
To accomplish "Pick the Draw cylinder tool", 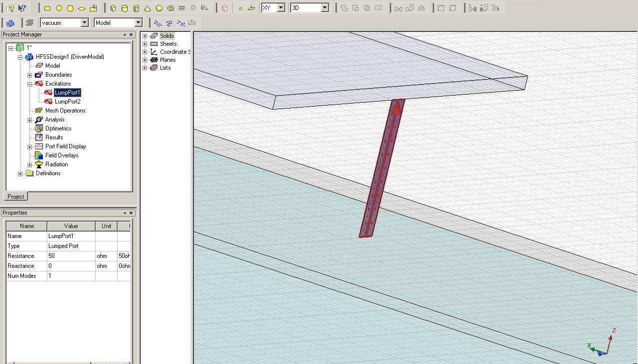I will 125,8.
